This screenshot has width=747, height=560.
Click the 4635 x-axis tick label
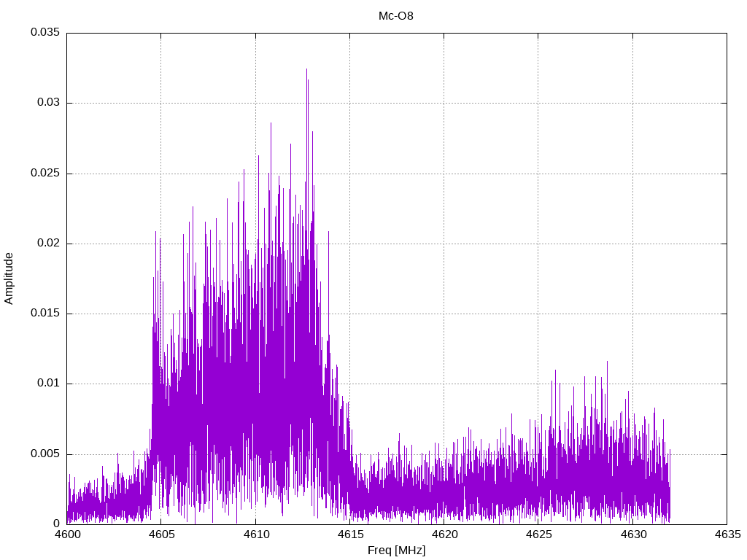pos(727,534)
